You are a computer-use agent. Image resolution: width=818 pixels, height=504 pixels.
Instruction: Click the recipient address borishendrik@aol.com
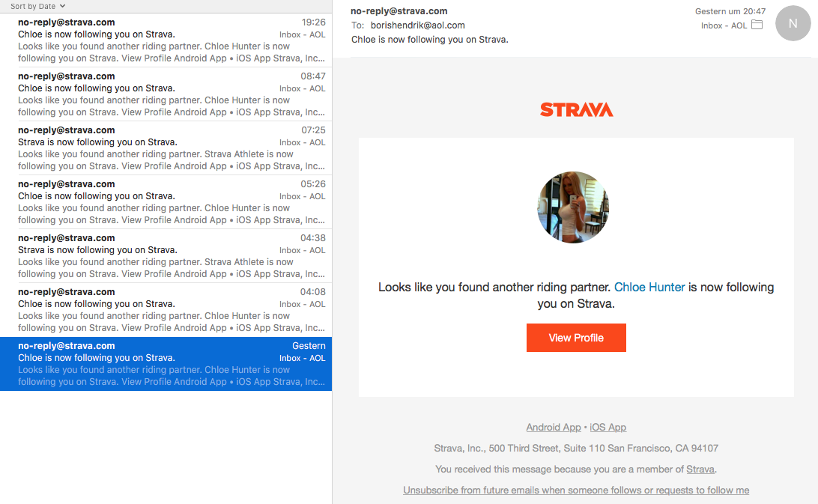tap(417, 25)
